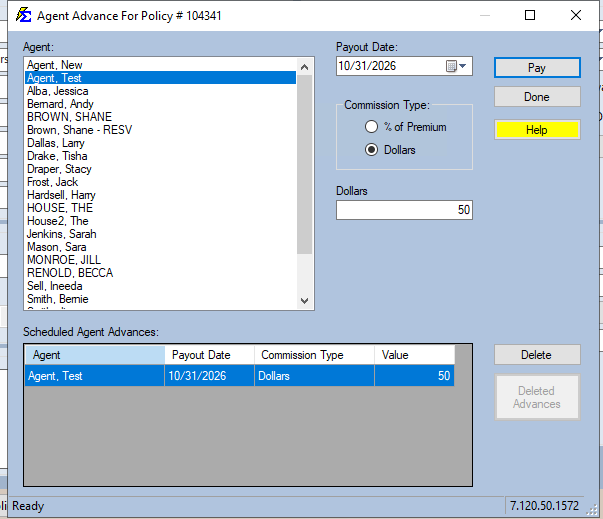Select 'Dallas, Larry' in the agent list
This screenshot has height=519, width=603.
[x=160, y=143]
